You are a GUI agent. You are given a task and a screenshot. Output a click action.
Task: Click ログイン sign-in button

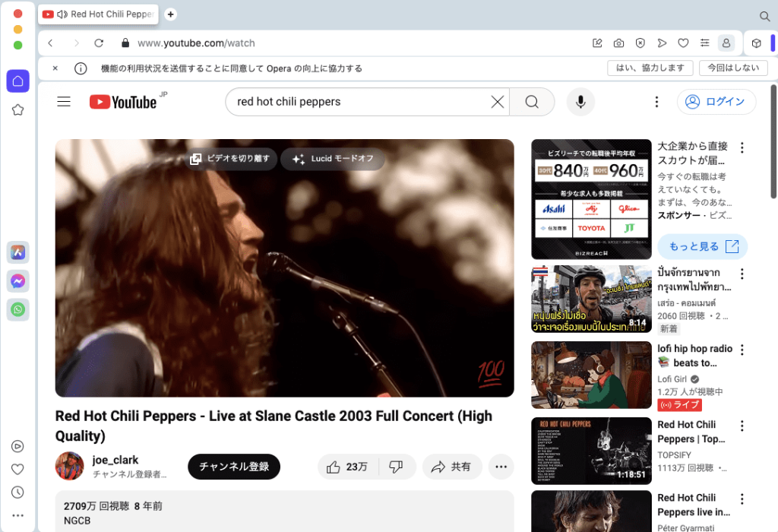716,102
